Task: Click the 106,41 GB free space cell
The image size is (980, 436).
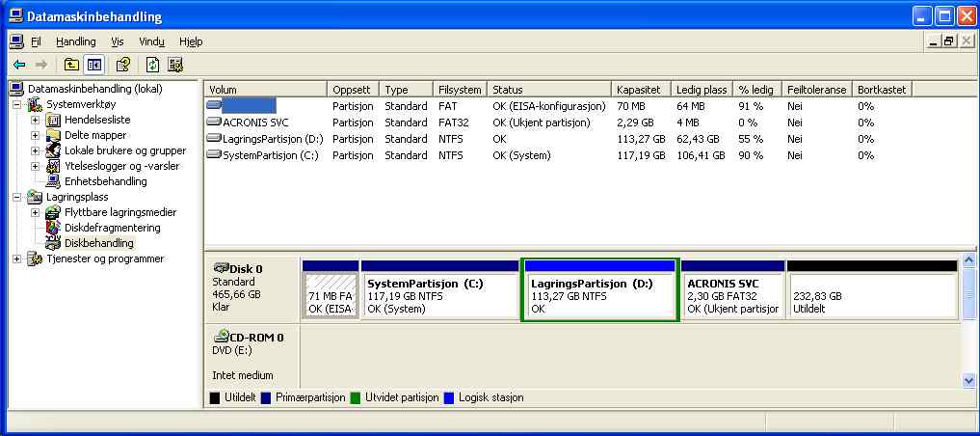Action: click(701, 155)
